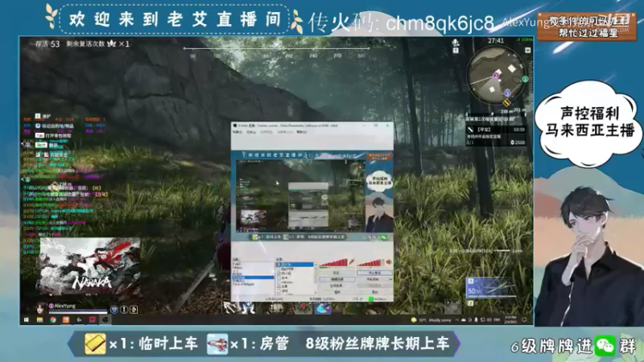Open the dropdown arrow beside Start Recording

coord(390,279)
